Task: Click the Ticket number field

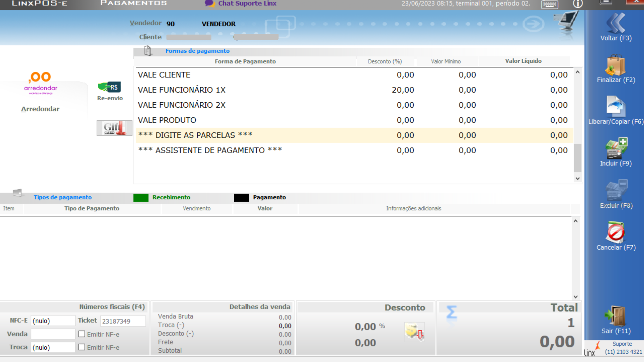Action: tap(123, 321)
